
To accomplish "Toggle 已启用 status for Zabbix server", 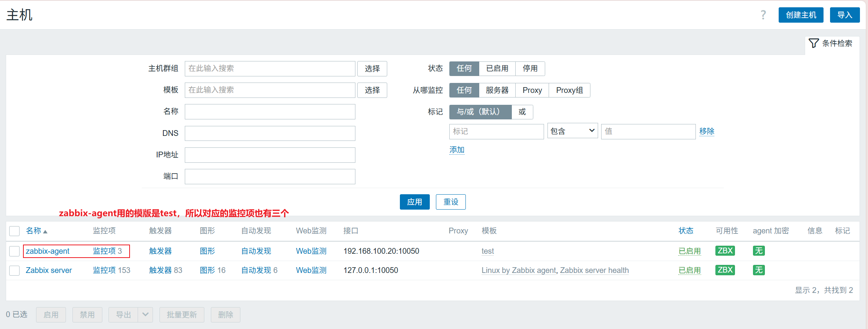I will tap(689, 270).
